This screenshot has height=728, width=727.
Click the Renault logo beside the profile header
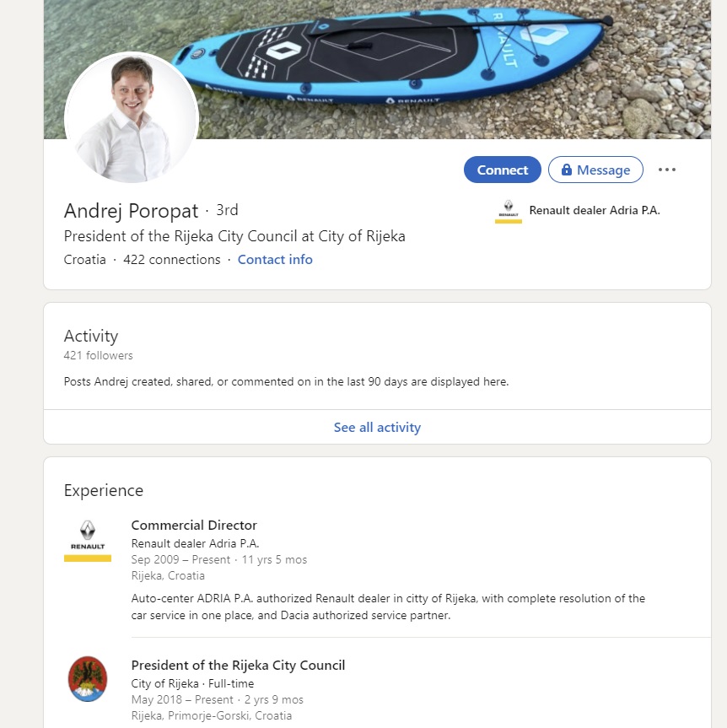pos(509,211)
